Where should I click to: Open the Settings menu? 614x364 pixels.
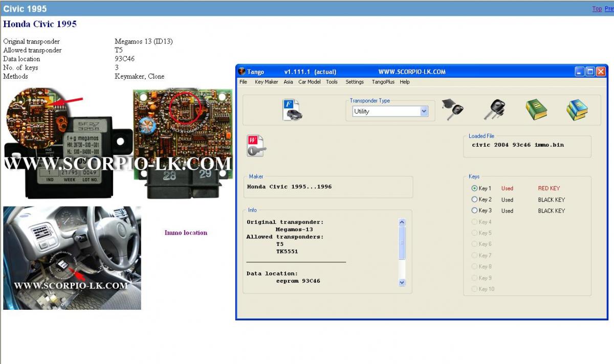click(355, 82)
